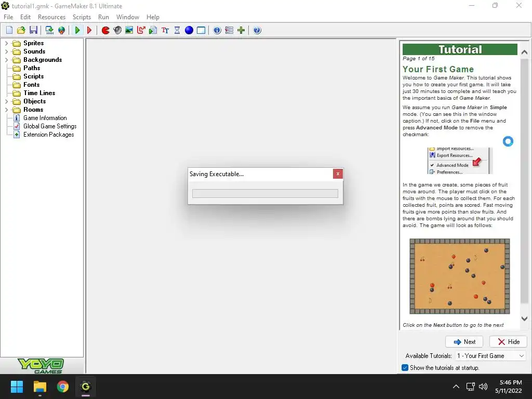This screenshot has height=399, width=532.
Task: Create a script with the document icon
Action: click(153, 30)
